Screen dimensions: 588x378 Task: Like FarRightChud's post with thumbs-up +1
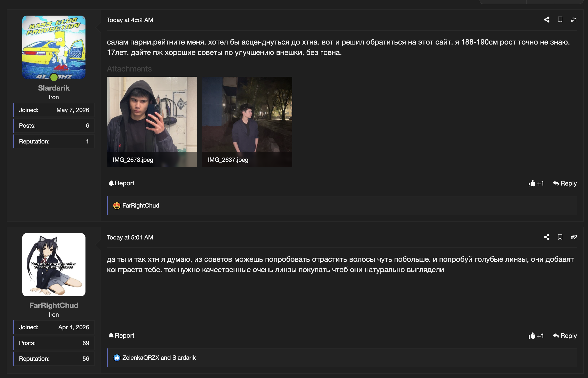coord(536,336)
